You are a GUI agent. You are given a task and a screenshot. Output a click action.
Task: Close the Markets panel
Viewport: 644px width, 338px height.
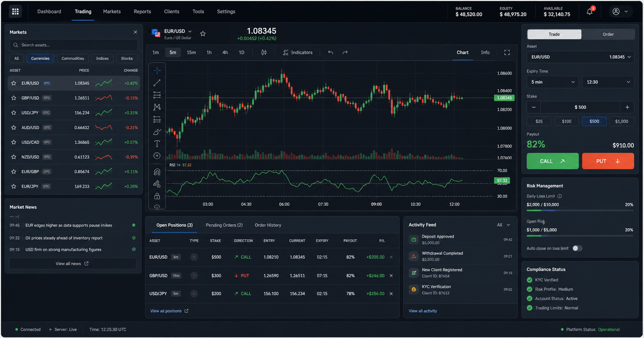point(135,32)
